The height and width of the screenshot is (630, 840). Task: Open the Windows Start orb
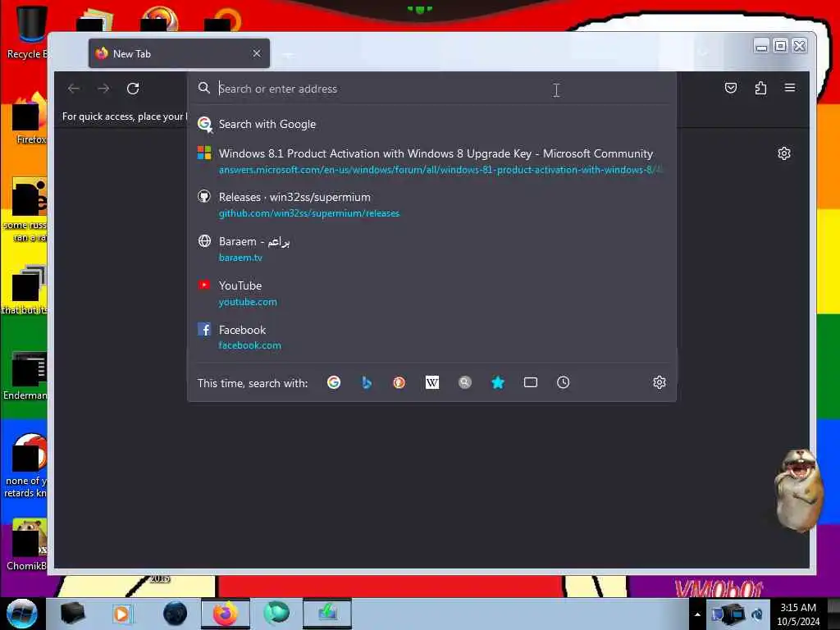pos(22,614)
